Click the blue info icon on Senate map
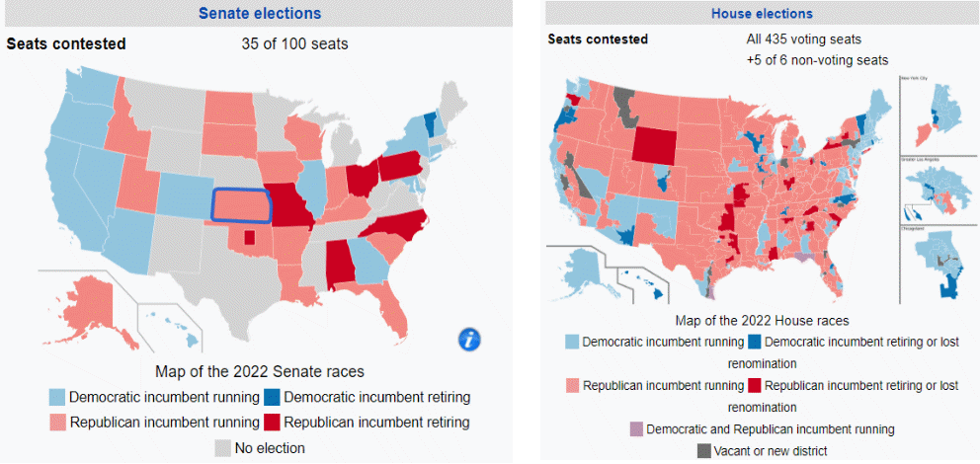The width and height of the screenshot is (980, 464). click(x=470, y=340)
